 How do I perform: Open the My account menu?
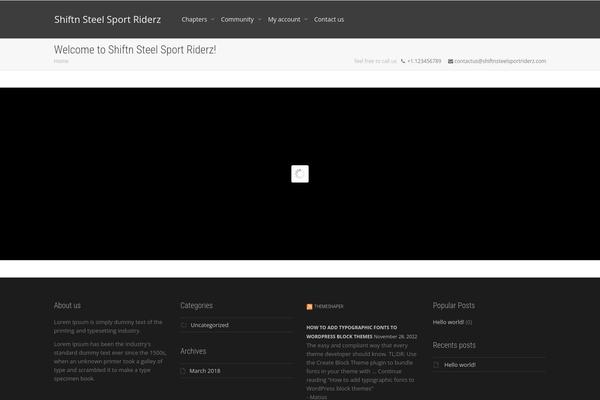coord(284,20)
